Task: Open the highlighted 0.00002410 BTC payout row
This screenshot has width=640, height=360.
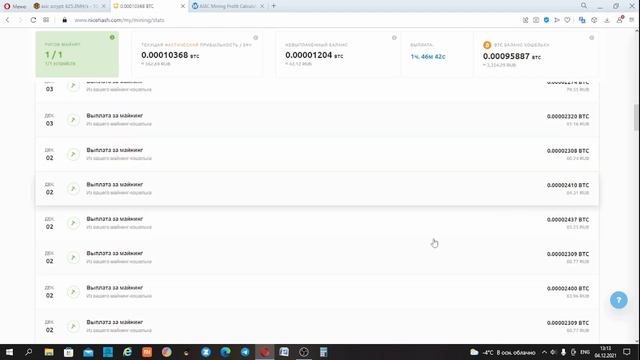Action: point(317,189)
